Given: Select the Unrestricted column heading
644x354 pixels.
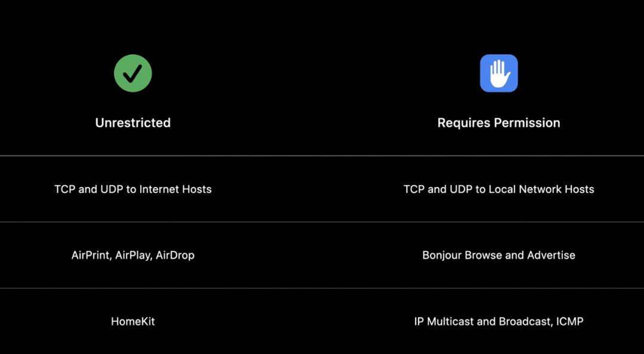Looking at the screenshot, I should tap(132, 123).
